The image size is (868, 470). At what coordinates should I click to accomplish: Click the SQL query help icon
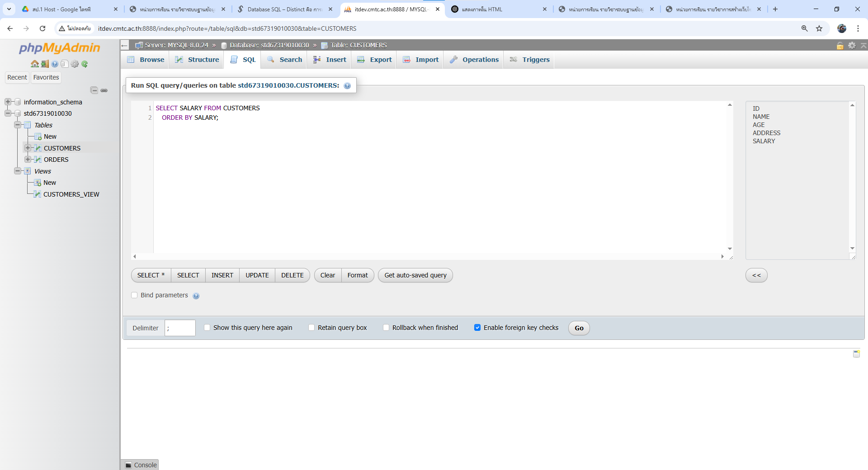(347, 86)
